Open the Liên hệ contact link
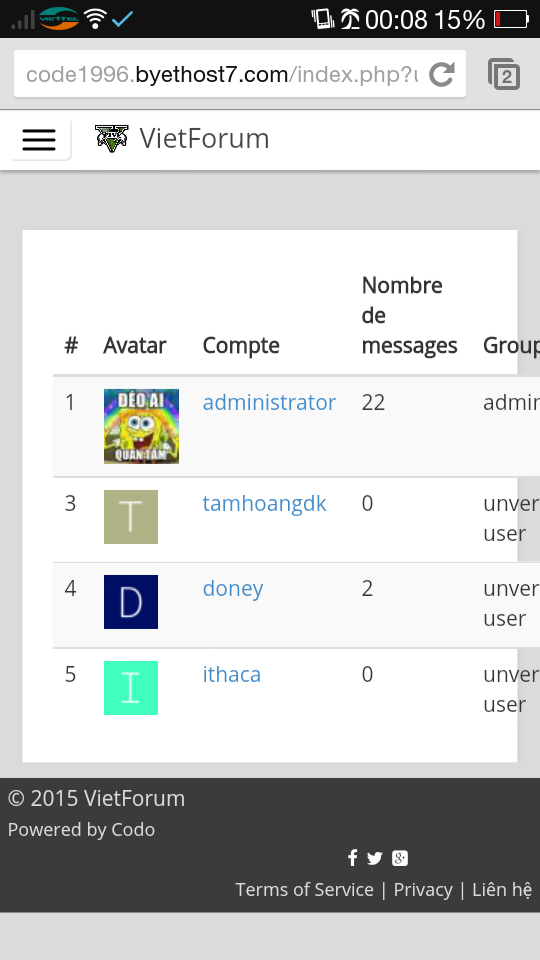This screenshot has height=960, width=540. point(502,890)
